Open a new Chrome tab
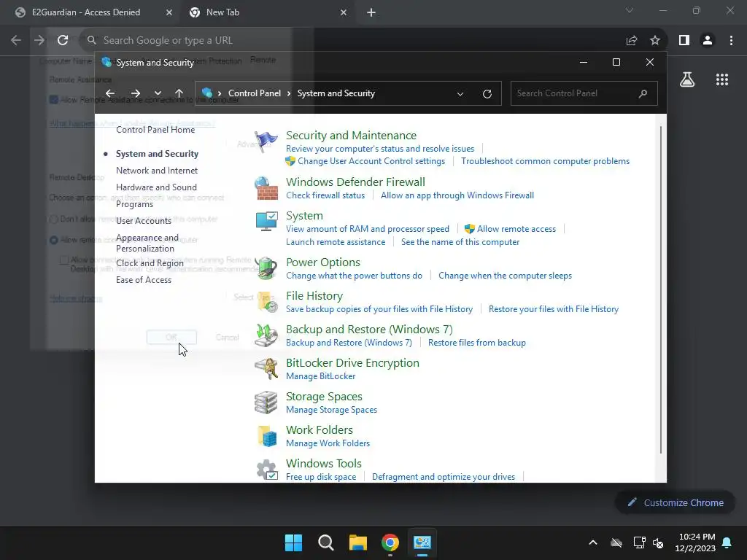 tap(371, 12)
